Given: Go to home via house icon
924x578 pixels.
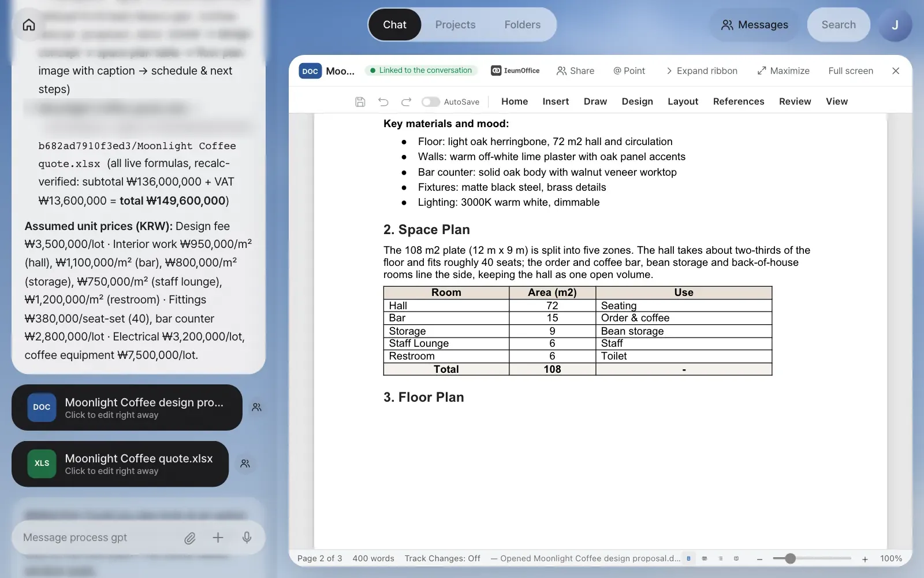Looking at the screenshot, I should point(29,25).
